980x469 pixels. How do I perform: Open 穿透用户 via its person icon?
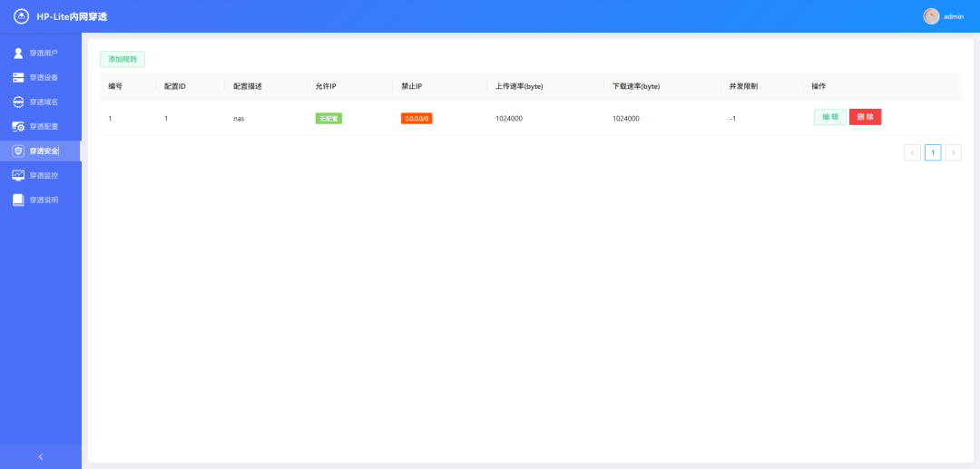[x=18, y=53]
